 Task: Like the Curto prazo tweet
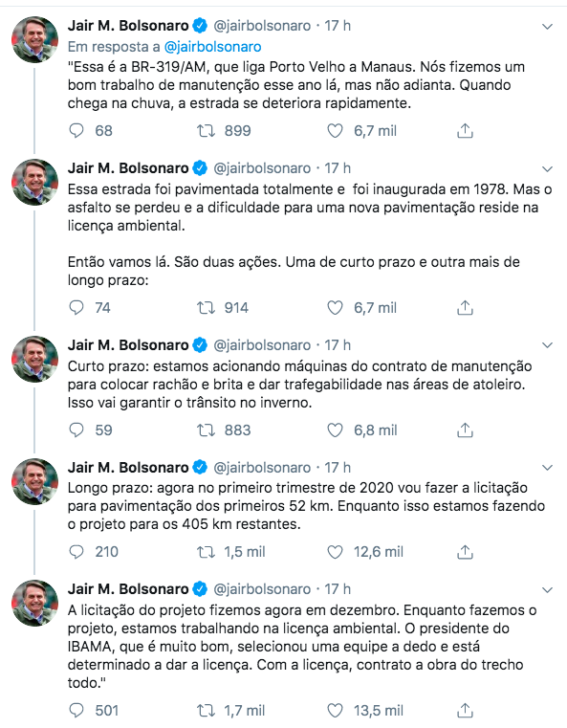pos(335,430)
